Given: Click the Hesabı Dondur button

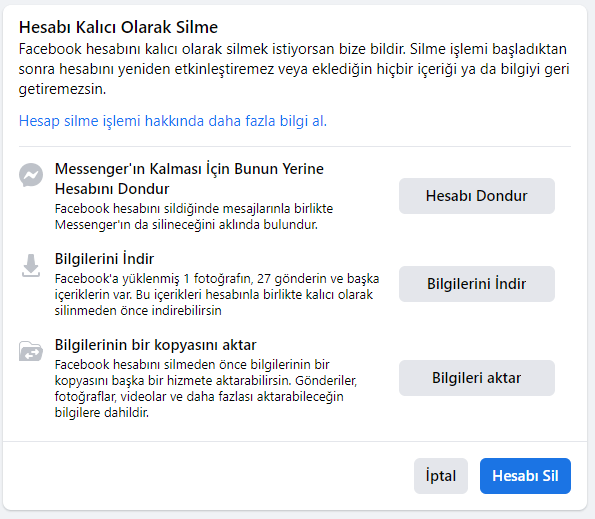Looking at the screenshot, I should click(x=477, y=196).
